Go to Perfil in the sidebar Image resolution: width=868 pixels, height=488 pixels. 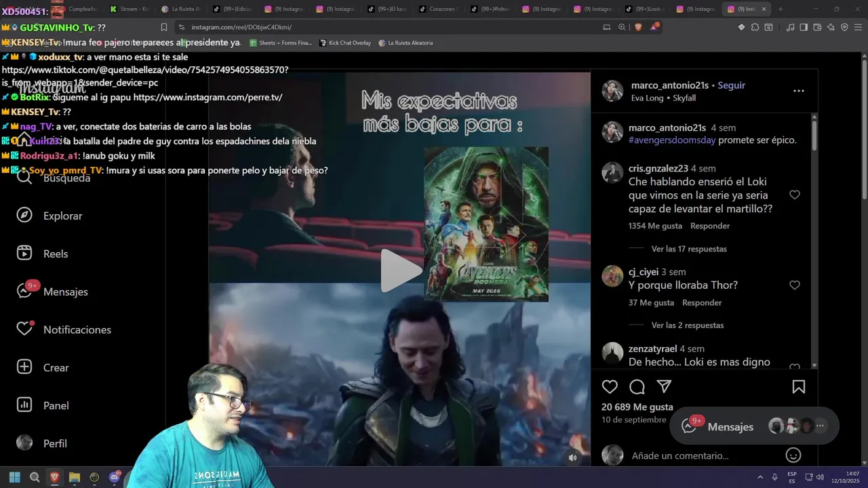(x=41, y=443)
